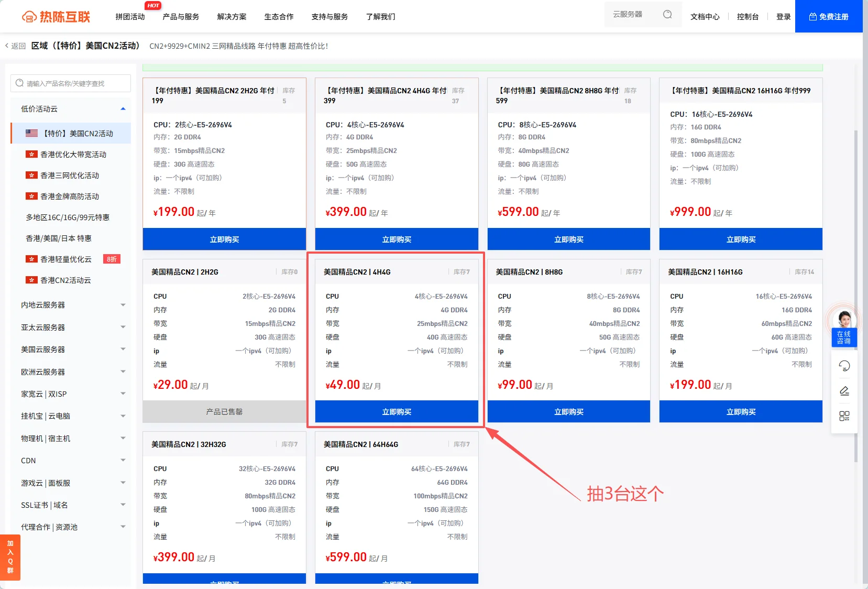
Task: Focus the sidebar product name search field
Action: pos(71,83)
